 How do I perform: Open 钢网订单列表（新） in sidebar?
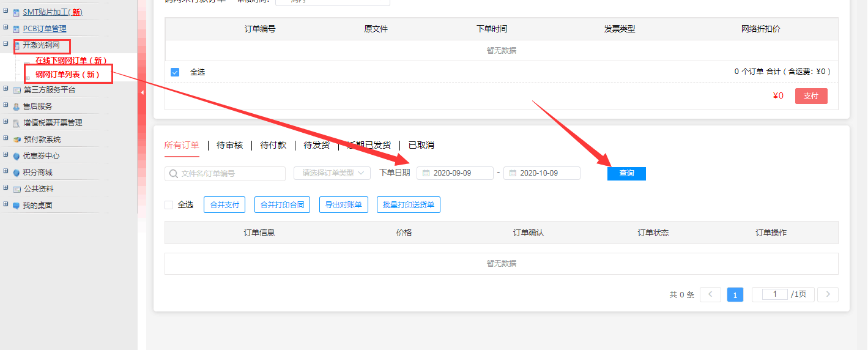pos(67,75)
